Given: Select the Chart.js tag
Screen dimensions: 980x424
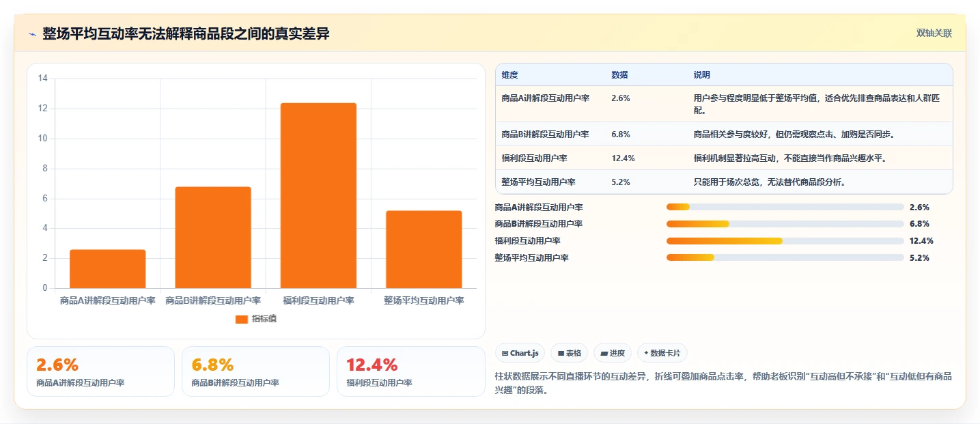Looking at the screenshot, I should tap(520, 353).
